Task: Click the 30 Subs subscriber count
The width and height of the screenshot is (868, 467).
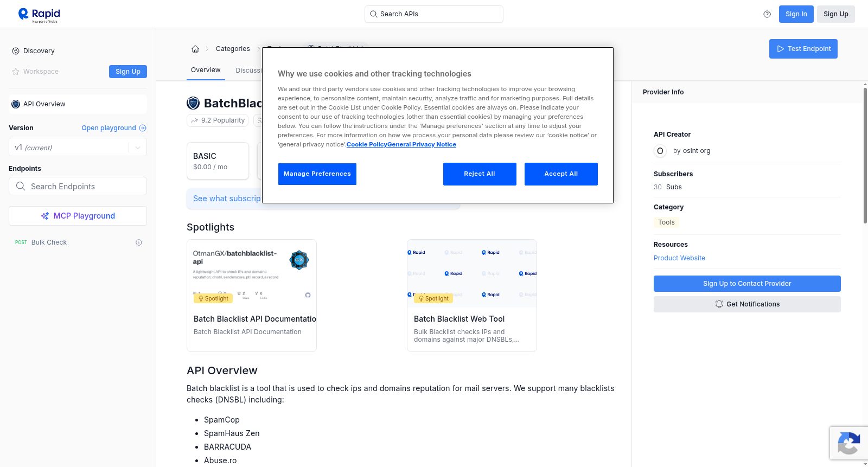Action: pyautogui.click(x=668, y=187)
